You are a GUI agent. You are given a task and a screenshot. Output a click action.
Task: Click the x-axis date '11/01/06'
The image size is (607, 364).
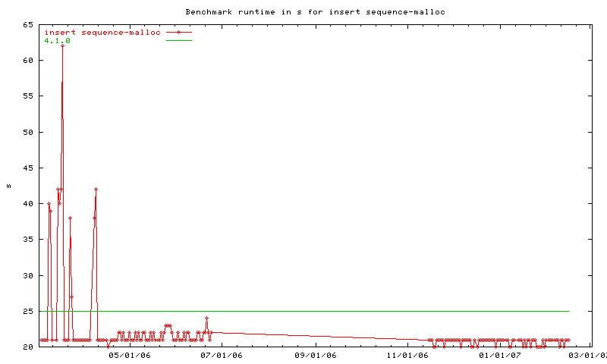[x=407, y=355]
